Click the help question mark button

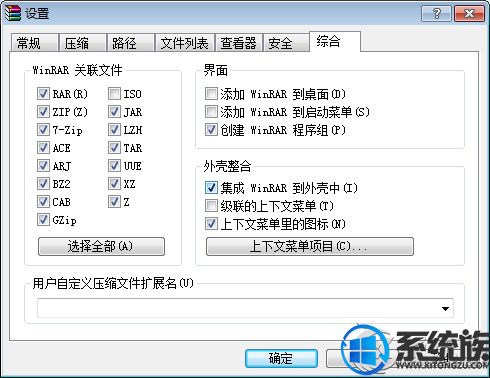[436, 14]
